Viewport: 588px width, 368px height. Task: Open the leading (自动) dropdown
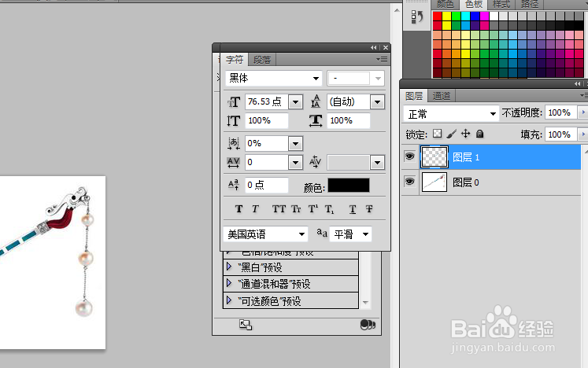pos(377,102)
